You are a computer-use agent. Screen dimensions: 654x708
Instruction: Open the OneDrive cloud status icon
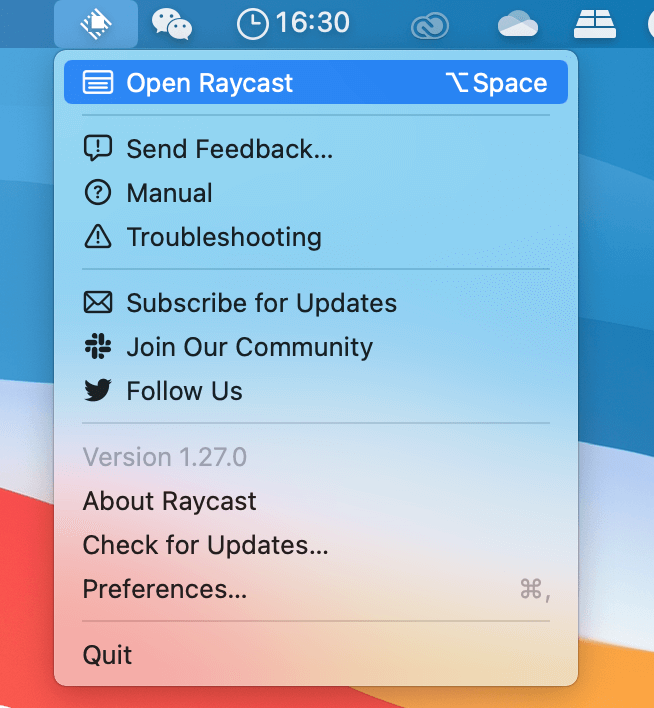click(518, 23)
